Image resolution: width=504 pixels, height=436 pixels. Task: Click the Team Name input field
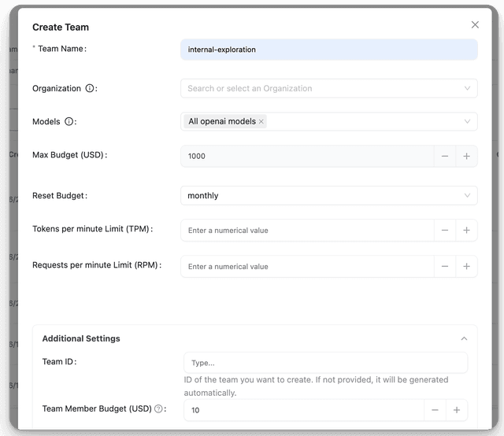(329, 50)
